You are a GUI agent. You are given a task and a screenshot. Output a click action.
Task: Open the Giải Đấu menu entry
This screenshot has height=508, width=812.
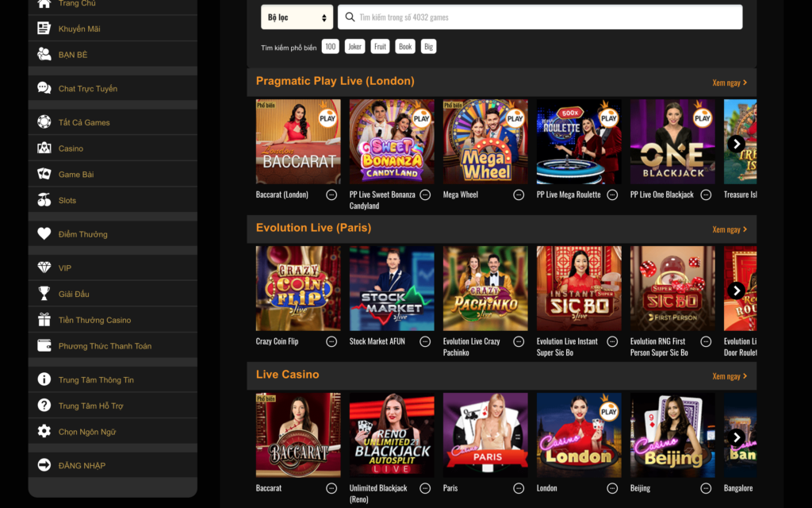coord(113,294)
